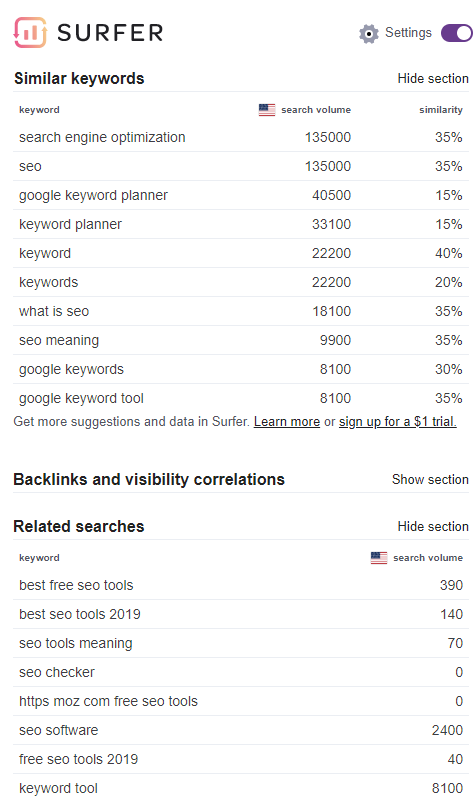Open the Learn more link
The image size is (475, 798).
[287, 422]
